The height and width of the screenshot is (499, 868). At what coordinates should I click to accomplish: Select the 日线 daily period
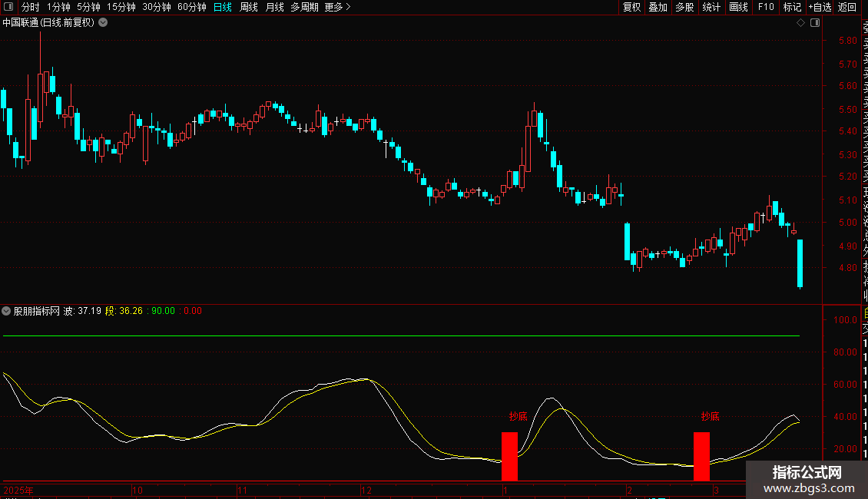223,7
